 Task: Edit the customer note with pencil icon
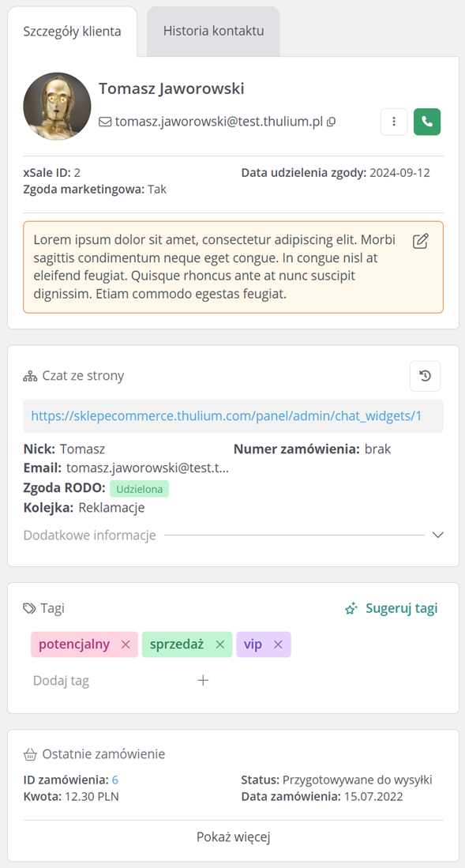coord(421,242)
